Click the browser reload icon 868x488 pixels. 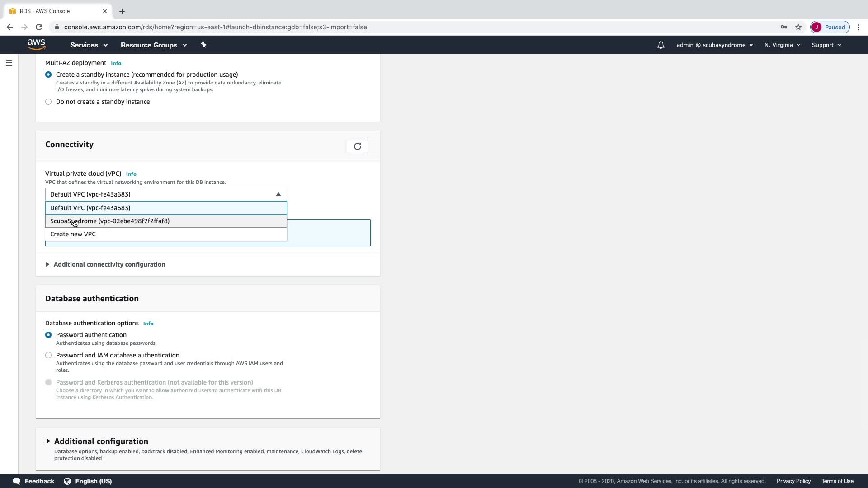click(x=39, y=27)
